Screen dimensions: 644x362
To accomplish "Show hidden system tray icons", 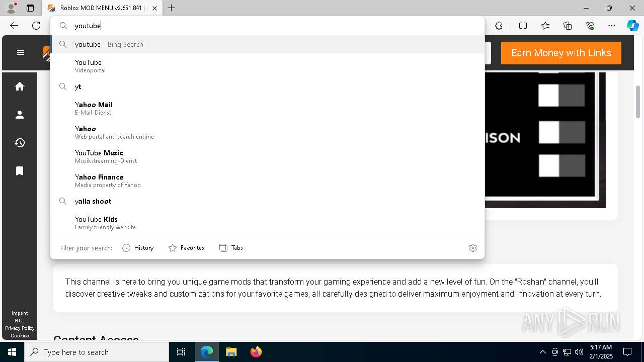I will point(542,352).
